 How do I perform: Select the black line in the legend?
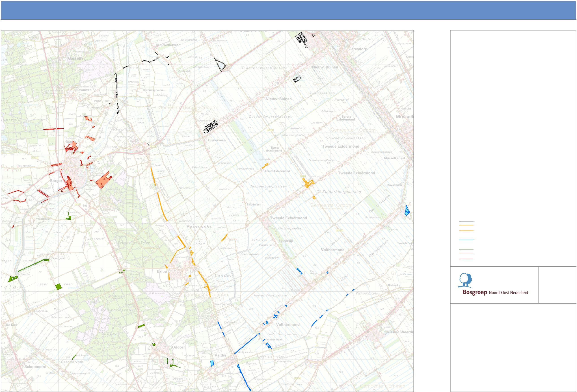[x=466, y=221]
